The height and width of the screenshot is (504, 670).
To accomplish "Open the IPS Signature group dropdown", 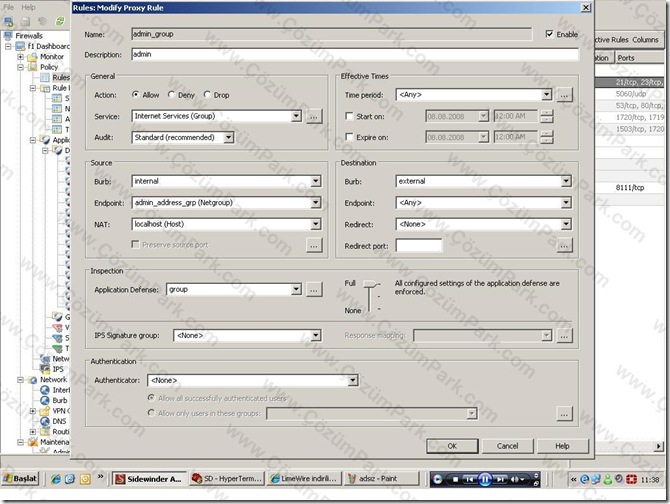I will click(315, 335).
